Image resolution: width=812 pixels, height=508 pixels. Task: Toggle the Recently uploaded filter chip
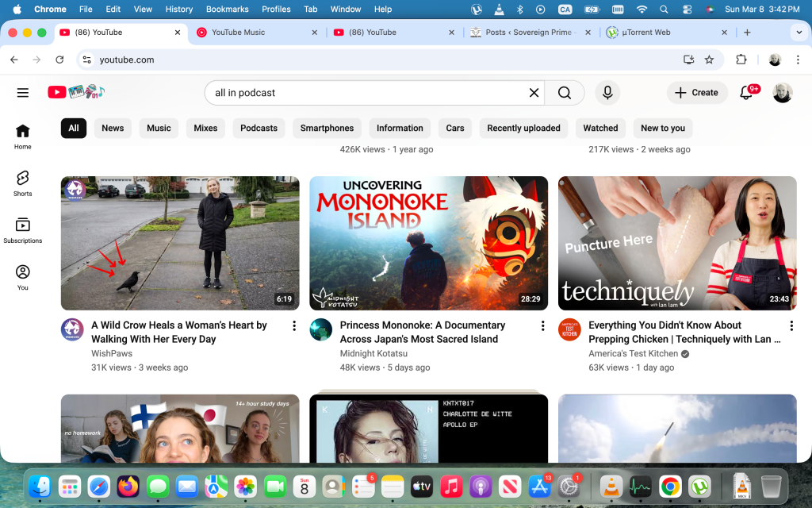pos(523,128)
